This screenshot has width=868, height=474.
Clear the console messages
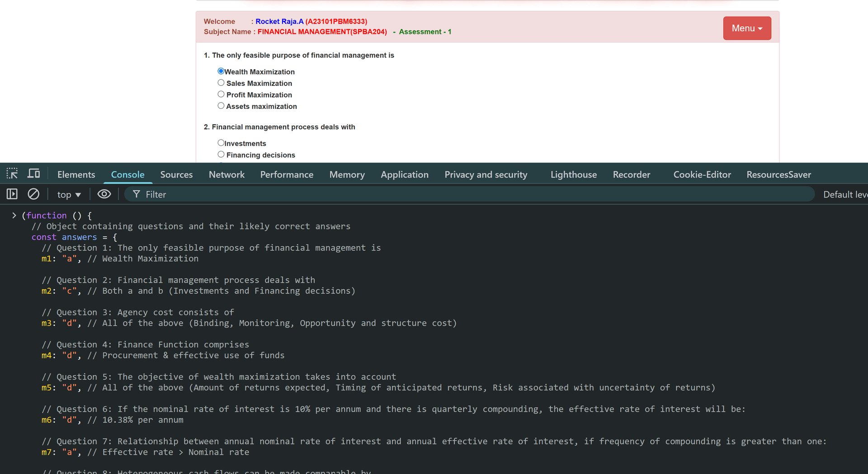[33, 194]
